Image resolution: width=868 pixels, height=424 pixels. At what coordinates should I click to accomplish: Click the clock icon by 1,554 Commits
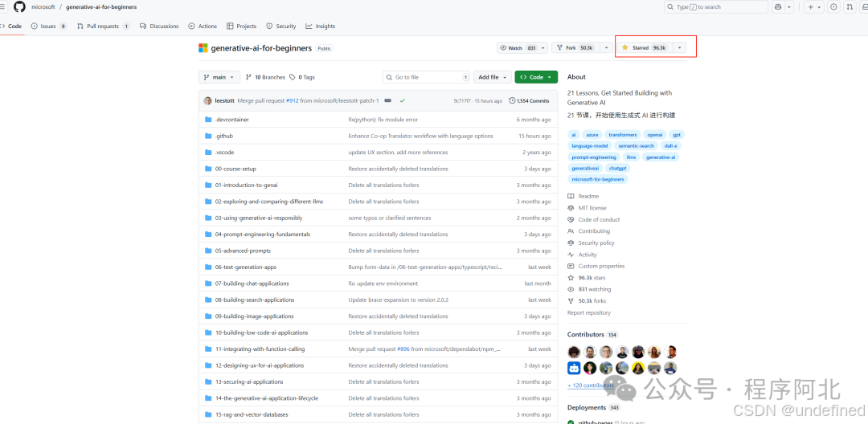tap(512, 100)
